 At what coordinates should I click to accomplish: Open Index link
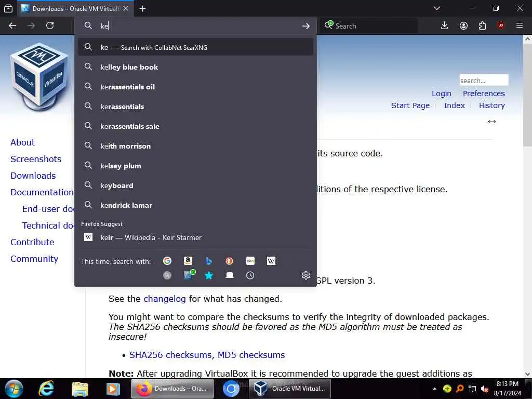tap(454, 105)
